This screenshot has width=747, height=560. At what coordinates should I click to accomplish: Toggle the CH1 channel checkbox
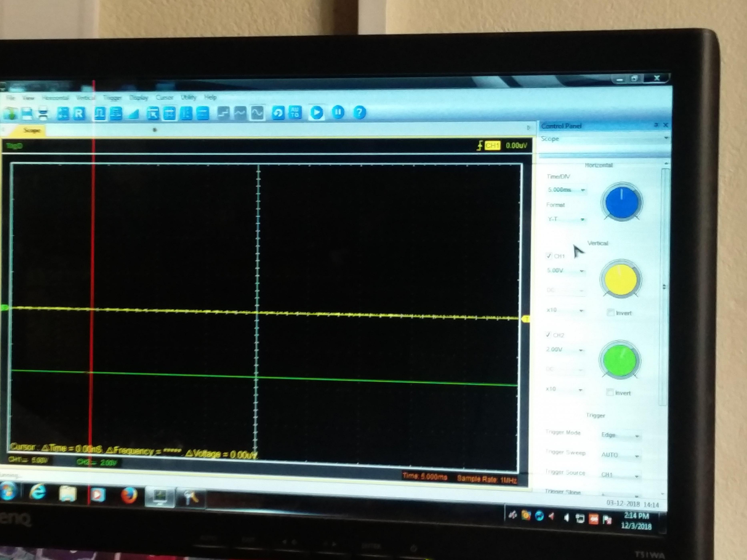(549, 256)
